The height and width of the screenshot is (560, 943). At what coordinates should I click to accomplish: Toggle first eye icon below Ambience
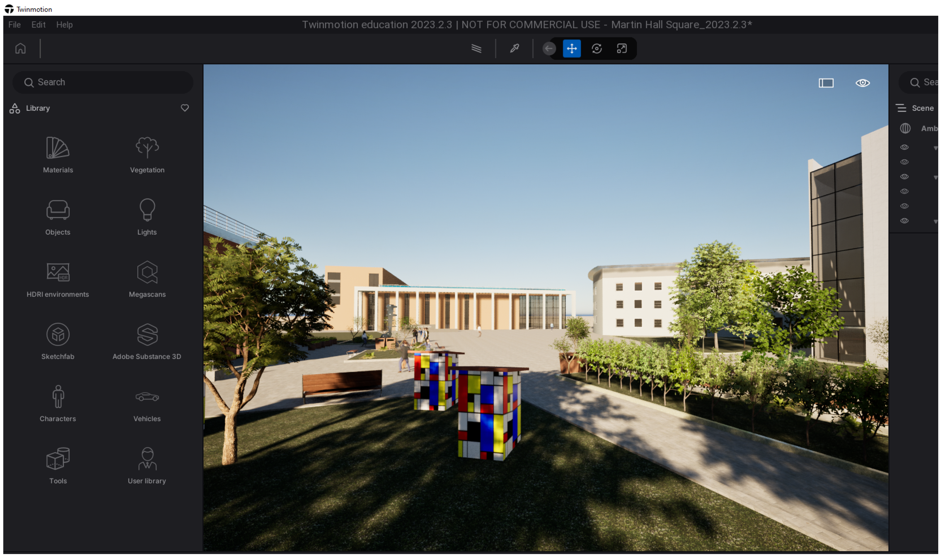(905, 147)
